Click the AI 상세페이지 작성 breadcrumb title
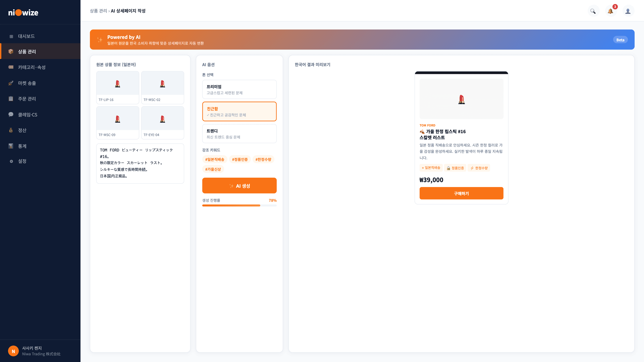Viewport: 644px width, 362px height. (x=128, y=11)
